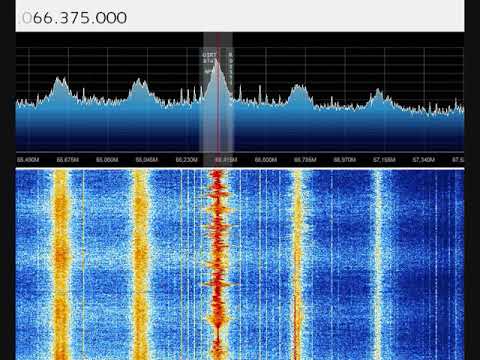Click the 66.230M frequency axis label
The height and width of the screenshot is (360, 480).
pos(187,160)
